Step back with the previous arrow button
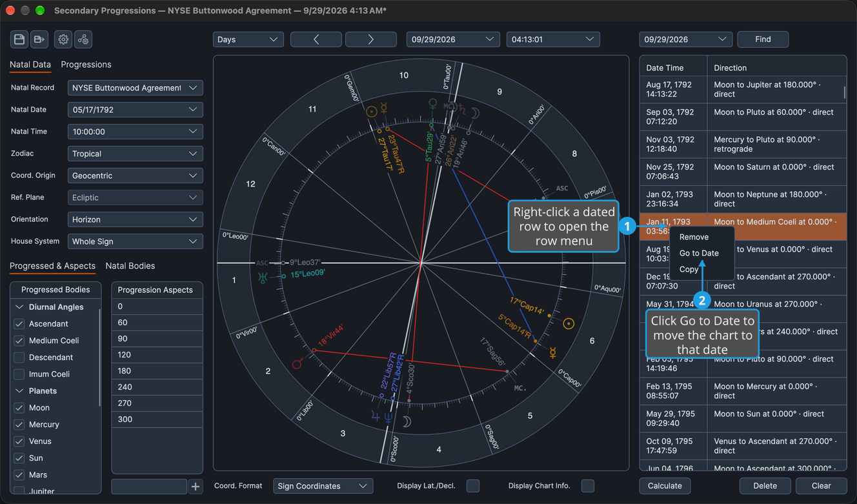The height and width of the screenshot is (504, 857). point(316,39)
